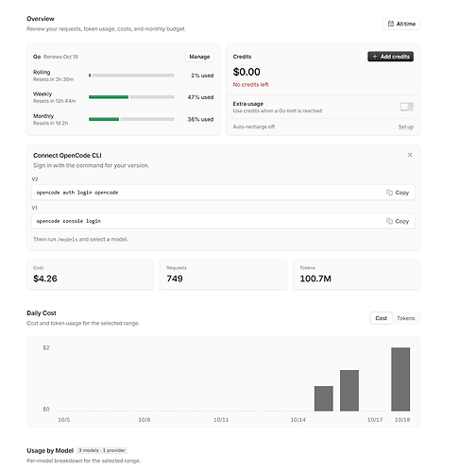
Task: Select the V1 command text field
Action: click(223, 221)
